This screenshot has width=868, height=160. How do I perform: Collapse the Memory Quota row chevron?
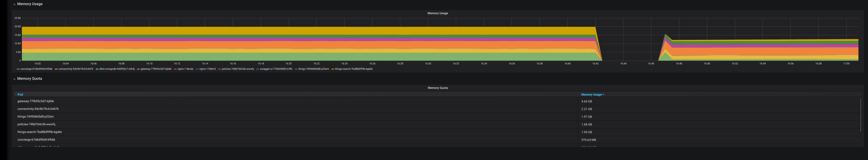point(14,79)
